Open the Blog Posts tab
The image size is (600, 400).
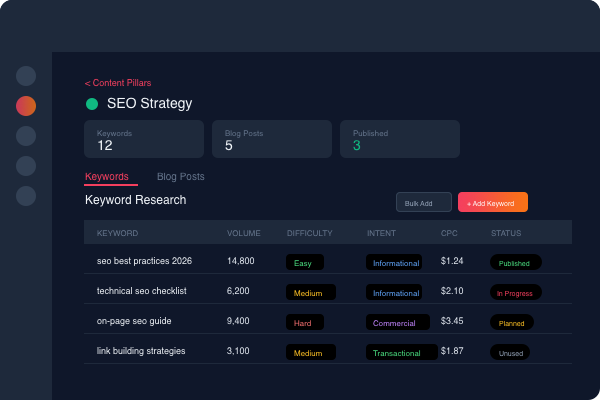coord(181,177)
